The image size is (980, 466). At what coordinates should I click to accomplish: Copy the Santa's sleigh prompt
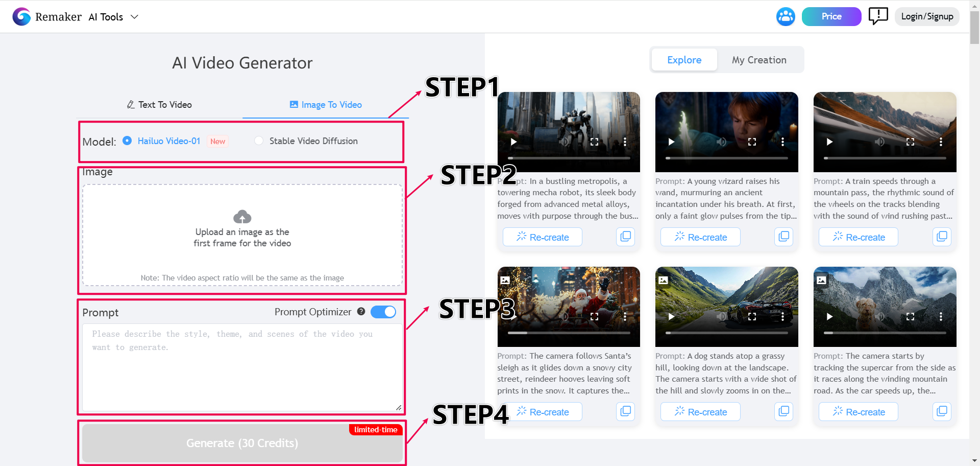[x=625, y=411]
